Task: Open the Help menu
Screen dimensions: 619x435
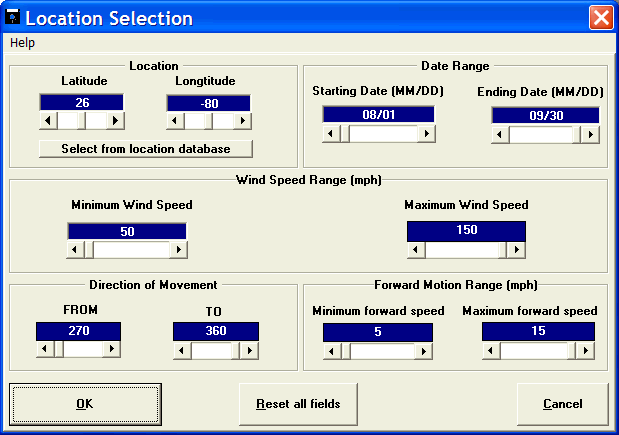Action: click(22, 43)
